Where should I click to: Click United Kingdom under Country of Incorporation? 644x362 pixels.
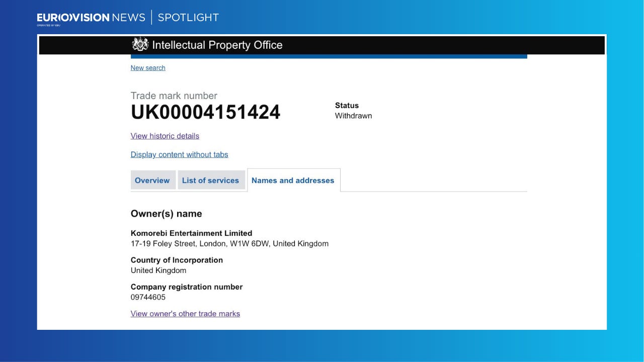[158, 270]
